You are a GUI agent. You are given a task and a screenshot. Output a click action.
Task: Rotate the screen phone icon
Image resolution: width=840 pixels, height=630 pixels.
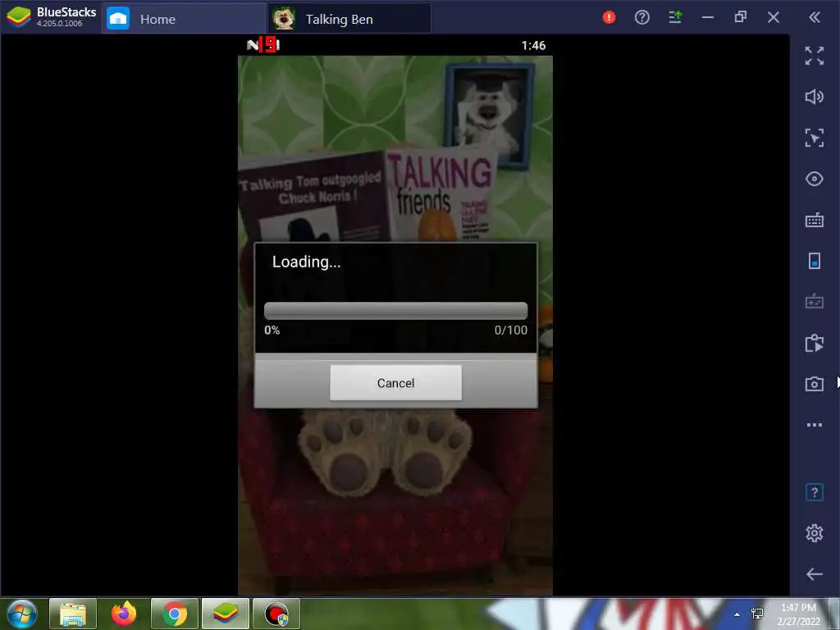815,261
